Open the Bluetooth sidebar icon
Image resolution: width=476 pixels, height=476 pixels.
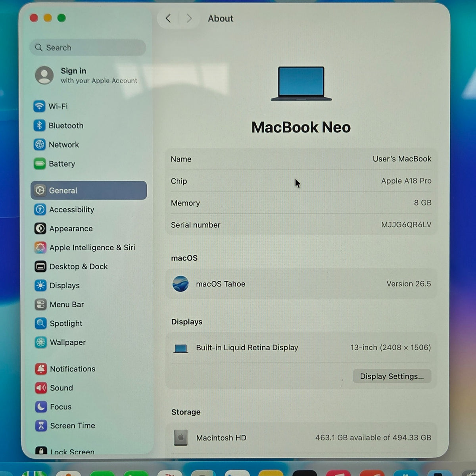tap(39, 125)
